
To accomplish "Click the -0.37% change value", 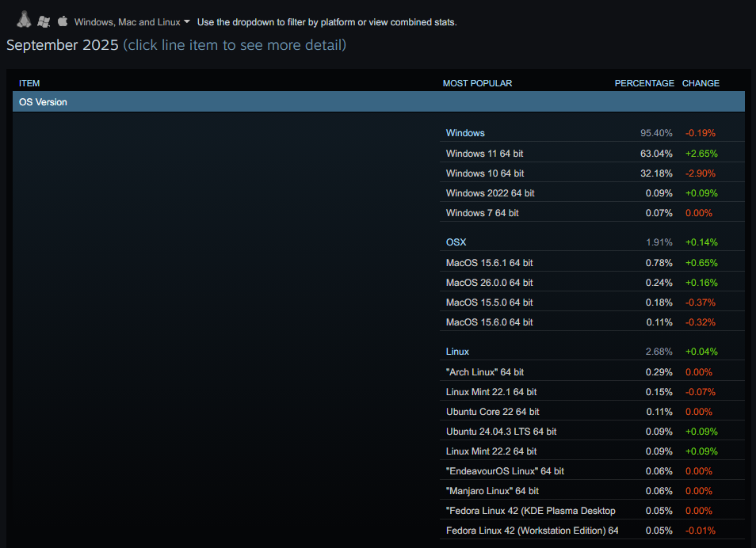I will click(x=700, y=303).
